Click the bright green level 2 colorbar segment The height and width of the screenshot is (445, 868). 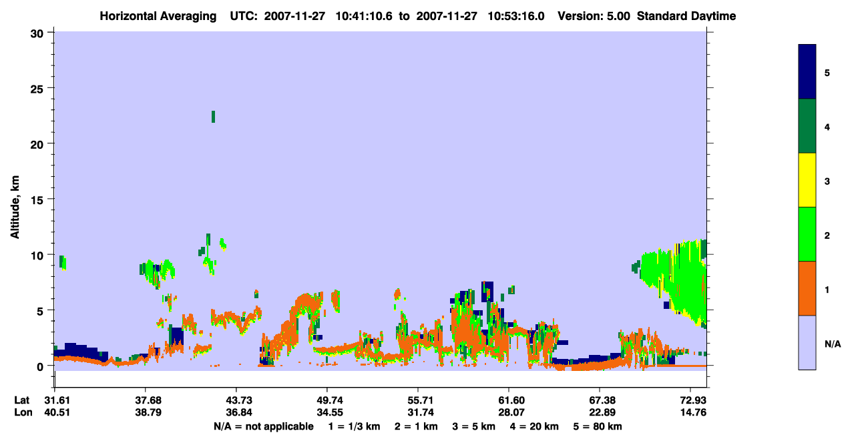click(x=807, y=234)
